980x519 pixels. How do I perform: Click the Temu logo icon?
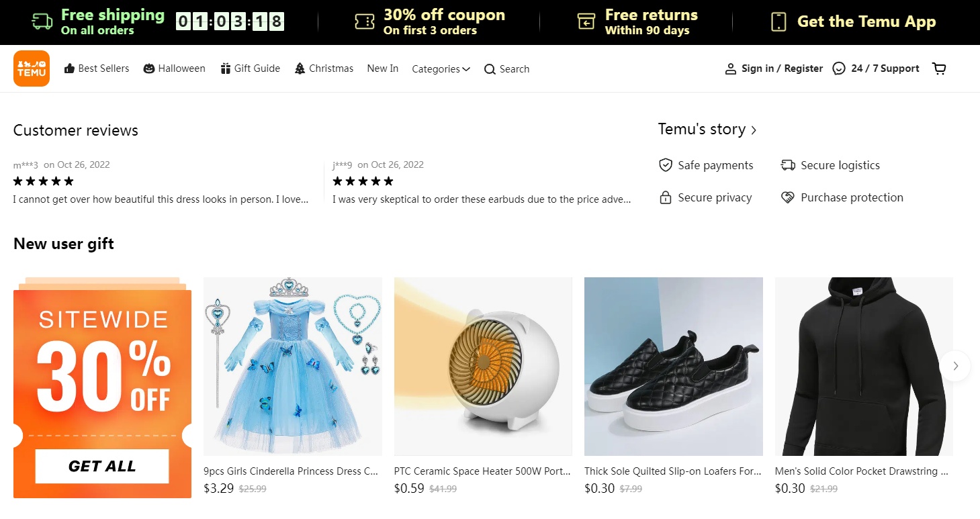[32, 68]
